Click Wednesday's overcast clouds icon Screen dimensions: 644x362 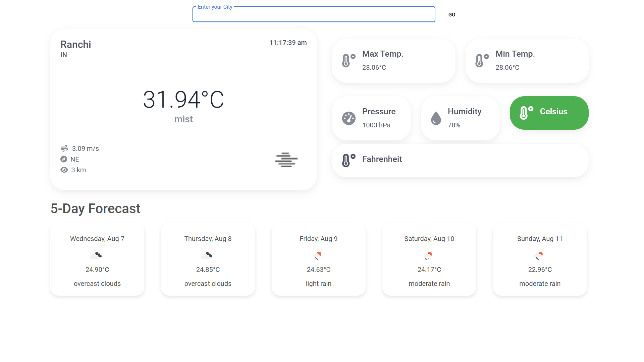coord(96,256)
